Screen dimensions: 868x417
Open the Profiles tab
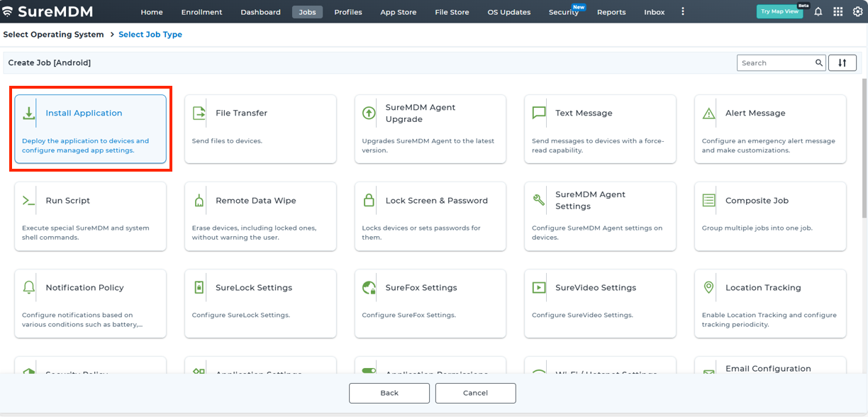pyautogui.click(x=348, y=12)
